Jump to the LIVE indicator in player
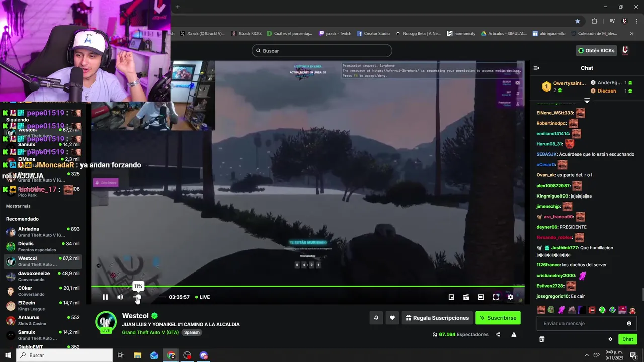 pyautogui.click(x=203, y=297)
